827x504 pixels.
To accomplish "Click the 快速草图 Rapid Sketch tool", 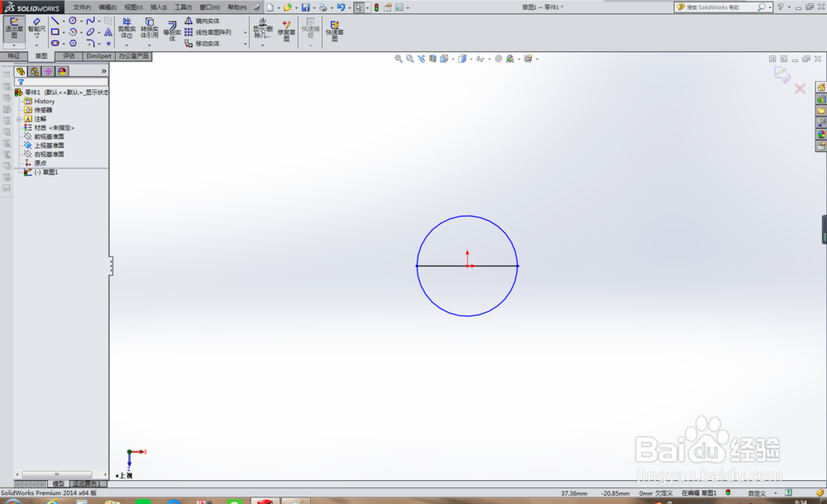I will click(334, 31).
